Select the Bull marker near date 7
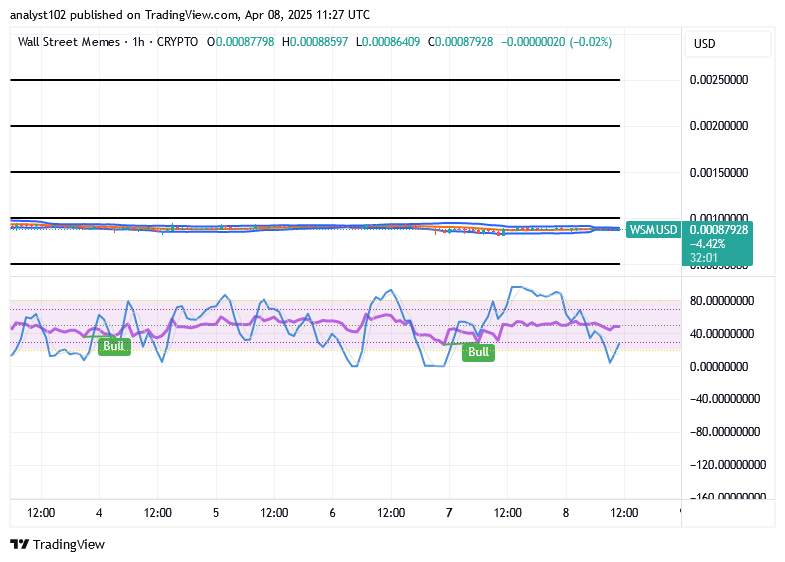Image resolution: width=785 pixels, height=562 pixels. pos(478,352)
